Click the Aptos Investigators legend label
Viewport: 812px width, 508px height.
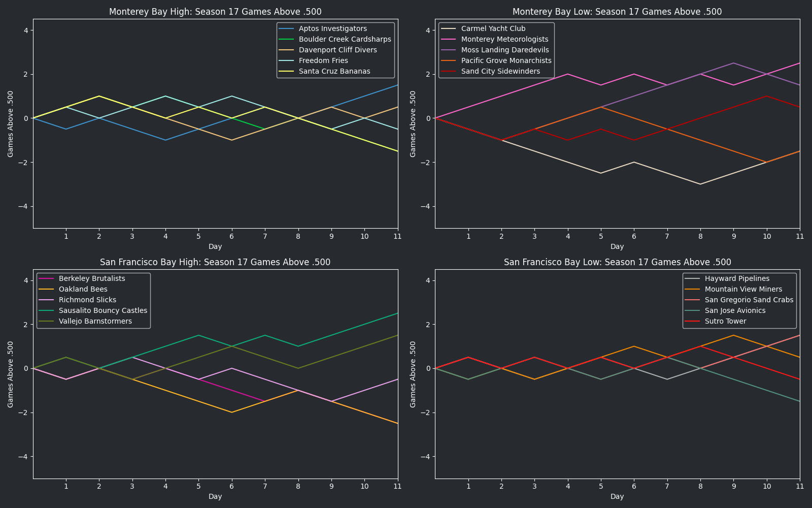point(332,29)
